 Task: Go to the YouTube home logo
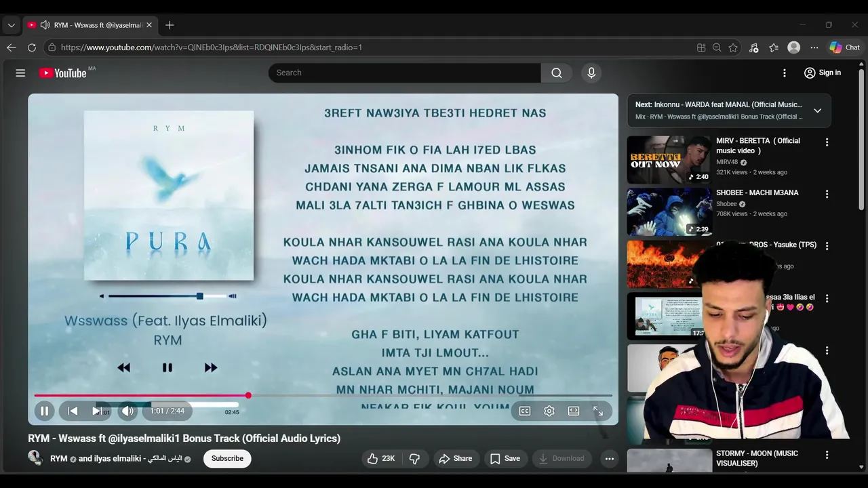point(62,73)
